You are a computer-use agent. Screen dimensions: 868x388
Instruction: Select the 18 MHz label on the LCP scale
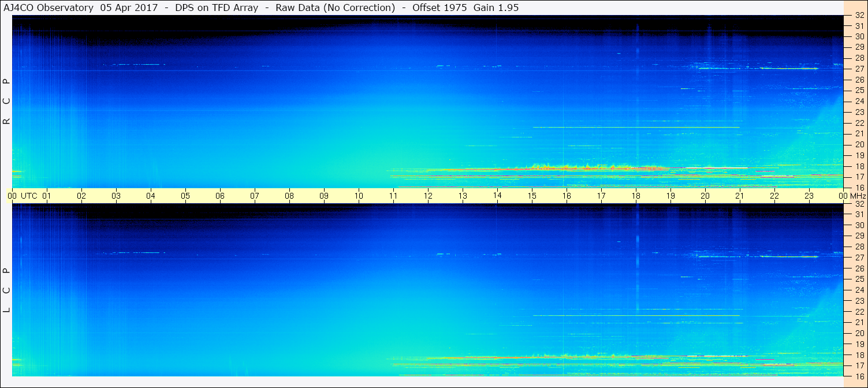[859, 355]
